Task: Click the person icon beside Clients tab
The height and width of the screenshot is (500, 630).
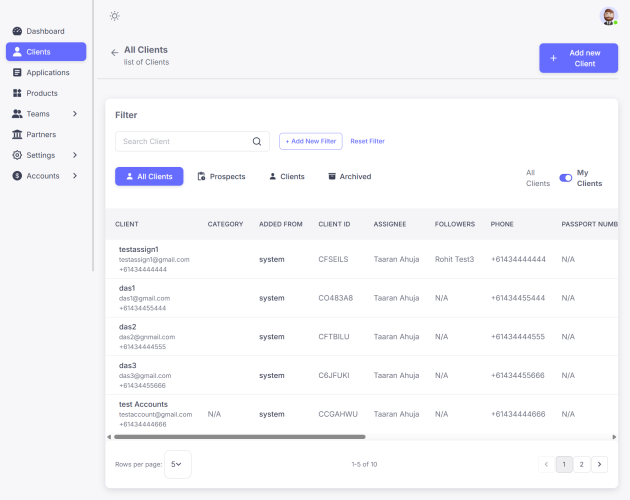Action: (x=272, y=176)
